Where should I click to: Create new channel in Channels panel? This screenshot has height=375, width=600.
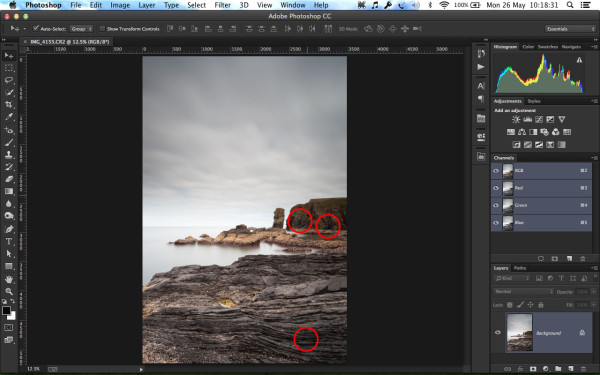[569, 259]
